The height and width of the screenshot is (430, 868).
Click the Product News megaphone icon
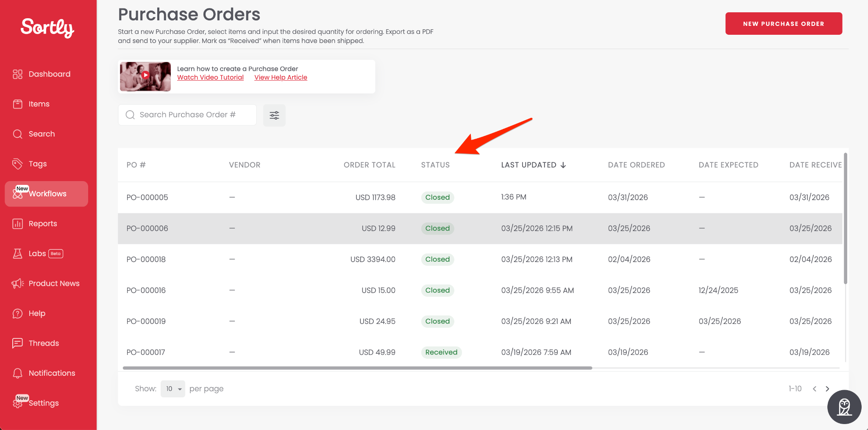point(17,283)
